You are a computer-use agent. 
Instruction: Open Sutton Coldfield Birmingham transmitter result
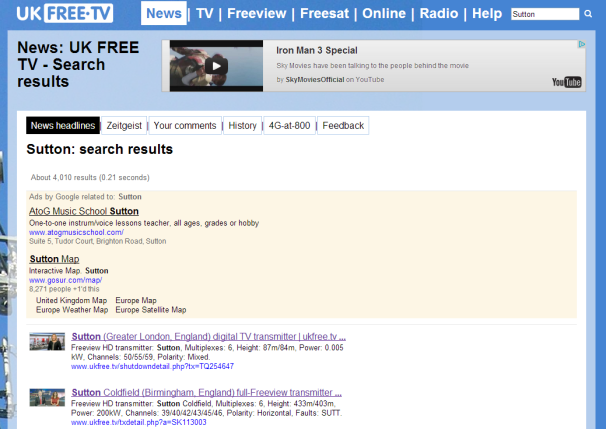pos(206,393)
